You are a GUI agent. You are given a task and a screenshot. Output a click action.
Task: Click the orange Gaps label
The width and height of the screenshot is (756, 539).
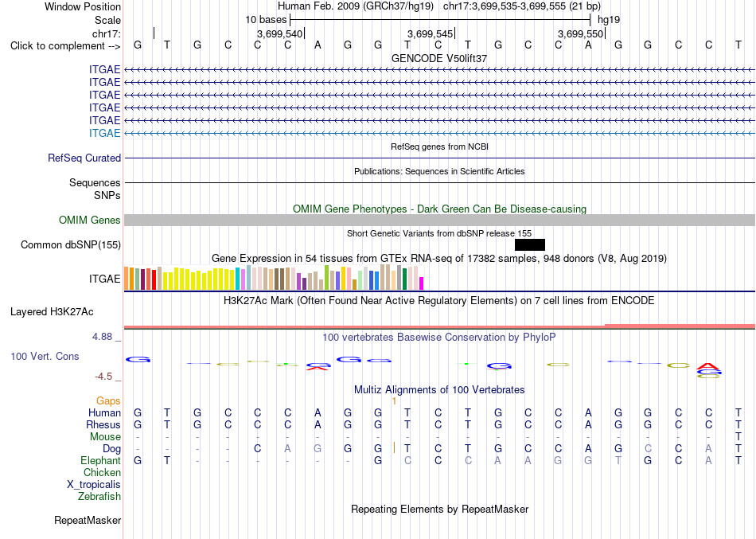pos(108,401)
